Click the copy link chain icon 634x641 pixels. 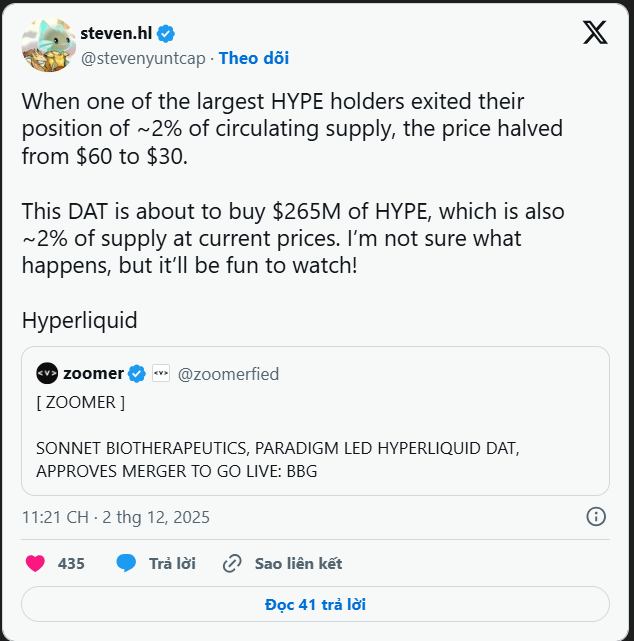(233, 563)
